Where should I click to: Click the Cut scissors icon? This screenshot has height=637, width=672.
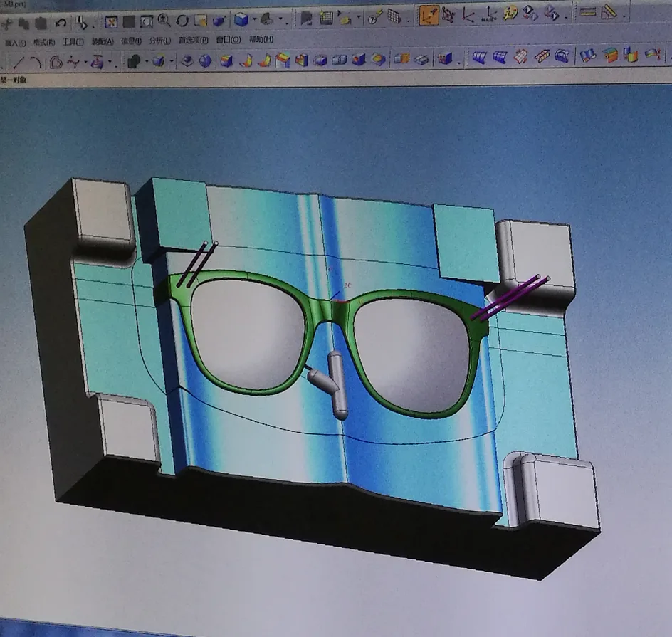click(x=6, y=23)
